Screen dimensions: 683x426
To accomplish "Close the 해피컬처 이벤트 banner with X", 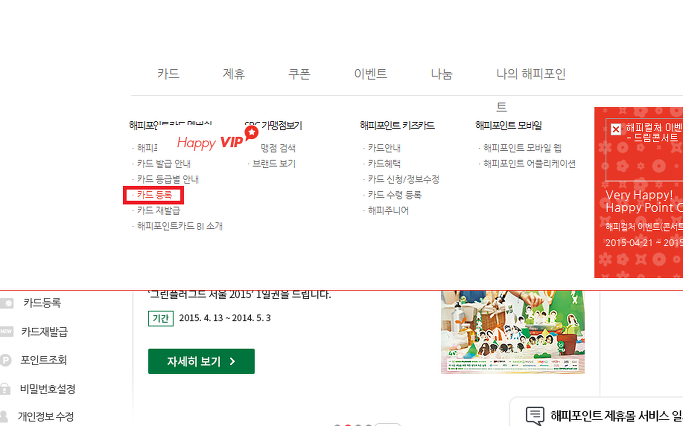I will point(615,130).
